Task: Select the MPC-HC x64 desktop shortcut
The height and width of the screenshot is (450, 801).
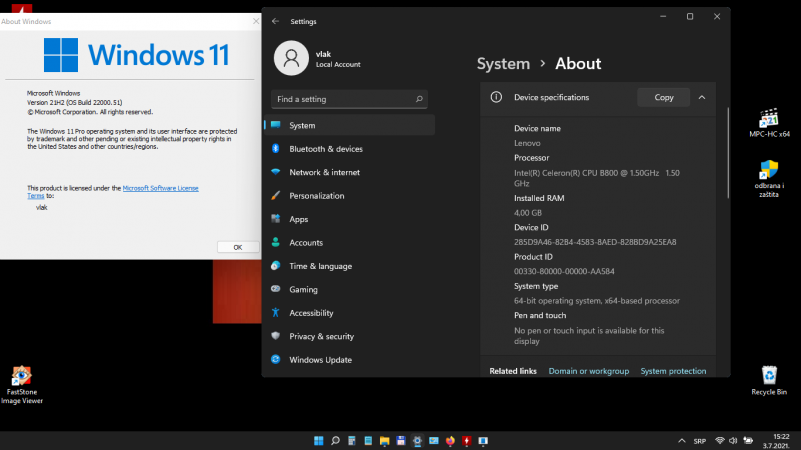Action: (769, 123)
